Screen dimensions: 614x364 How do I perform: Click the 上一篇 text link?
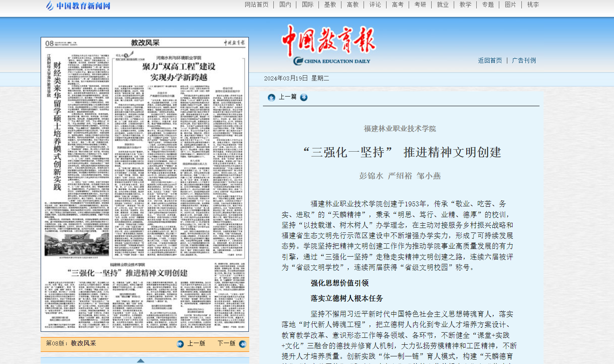pos(287,97)
